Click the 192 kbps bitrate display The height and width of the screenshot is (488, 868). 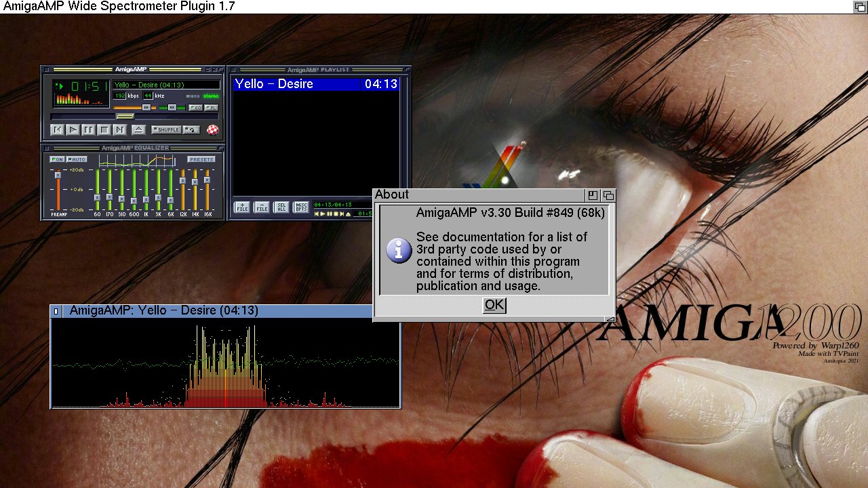119,96
